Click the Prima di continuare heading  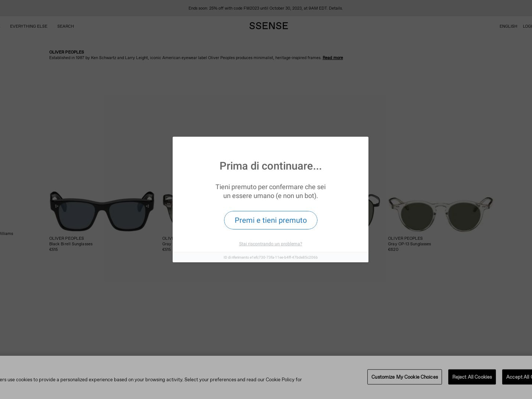tap(271, 166)
